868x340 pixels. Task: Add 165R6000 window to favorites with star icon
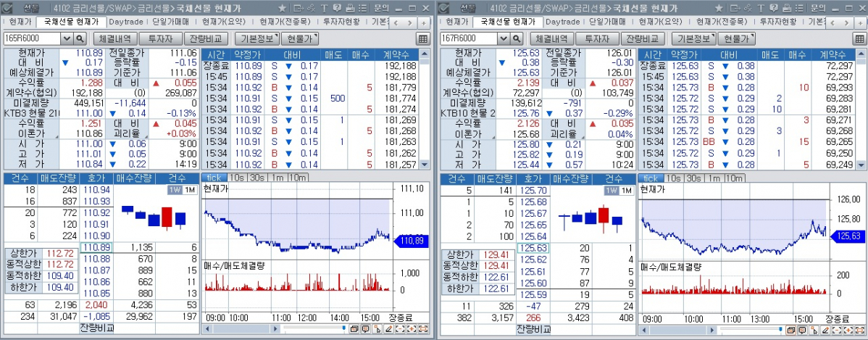(x=283, y=8)
